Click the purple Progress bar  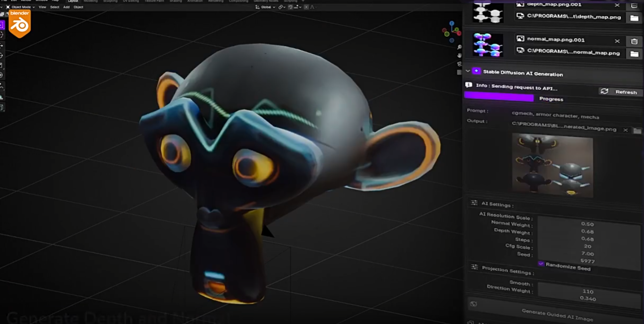pos(499,97)
